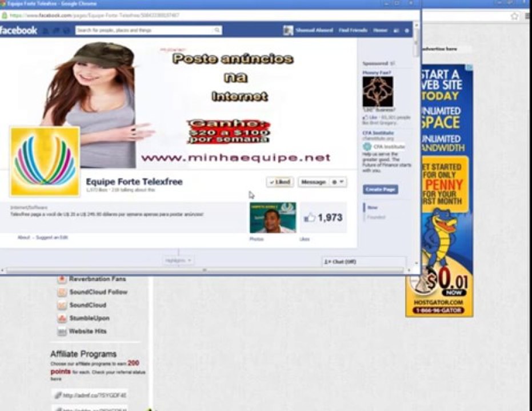
Task: Click the horizontal scrollbar right arrow
Action: point(409,271)
